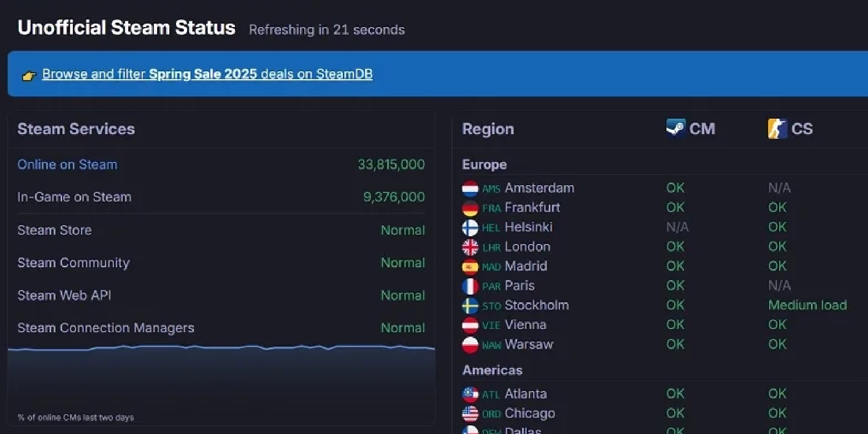Open the Online on Steam link
The width and height of the screenshot is (868, 434).
67,164
